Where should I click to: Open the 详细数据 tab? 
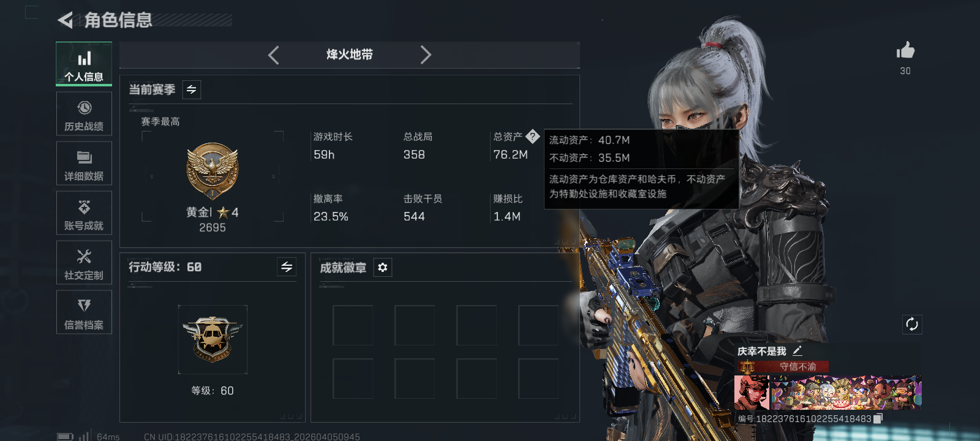84,164
